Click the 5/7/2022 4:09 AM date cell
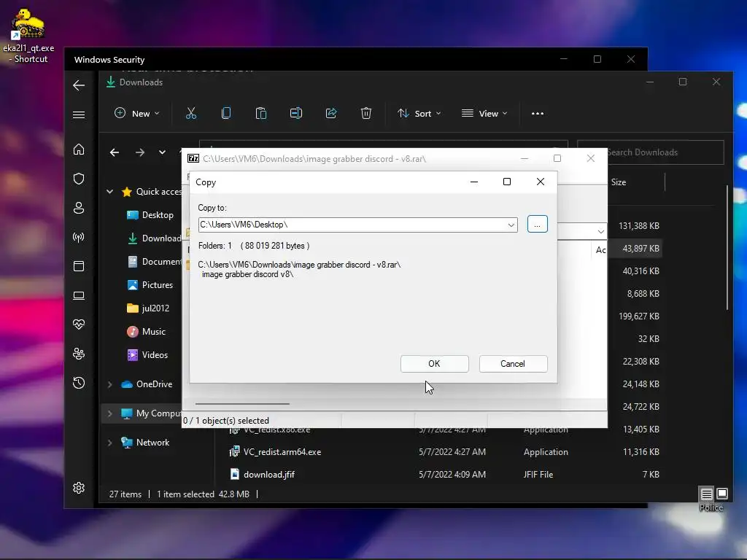The image size is (747, 560). click(452, 475)
